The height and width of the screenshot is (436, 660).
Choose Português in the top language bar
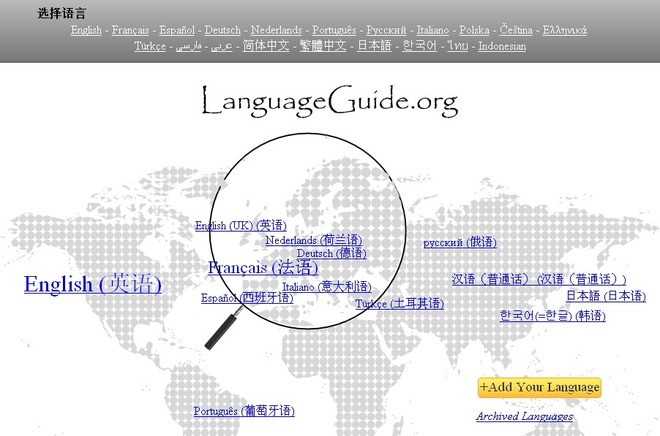click(x=334, y=30)
